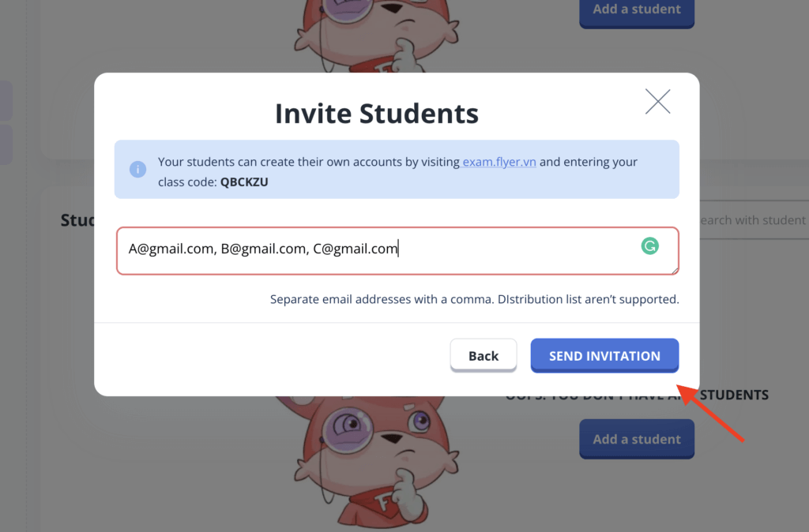Focus the email addresses text box
809x532 pixels.
coord(379,250)
